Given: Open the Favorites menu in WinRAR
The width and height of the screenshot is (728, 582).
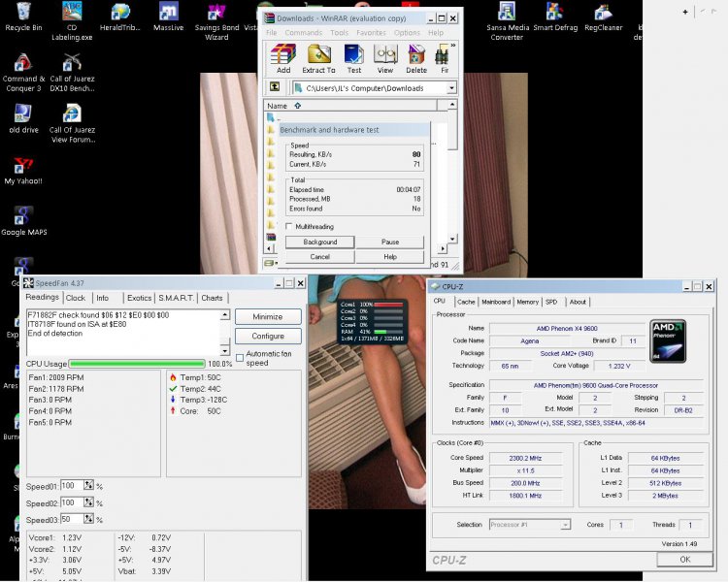Looking at the screenshot, I should click(371, 32).
